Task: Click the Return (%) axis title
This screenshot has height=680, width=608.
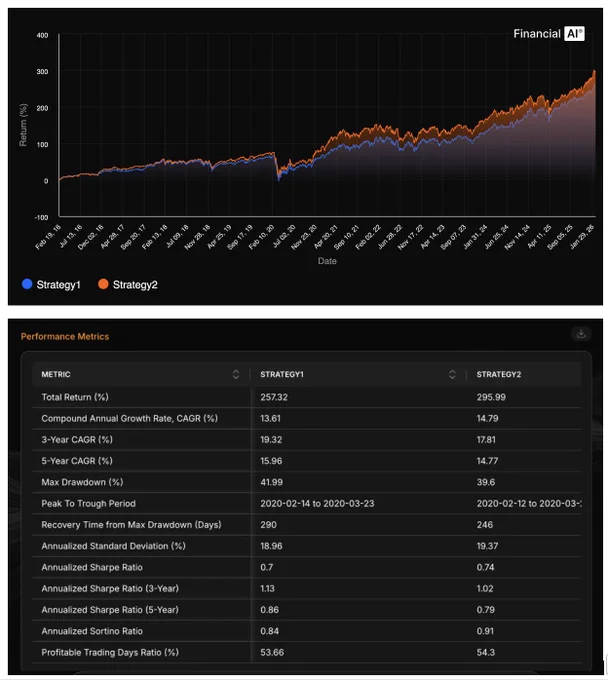Action: 23,125
